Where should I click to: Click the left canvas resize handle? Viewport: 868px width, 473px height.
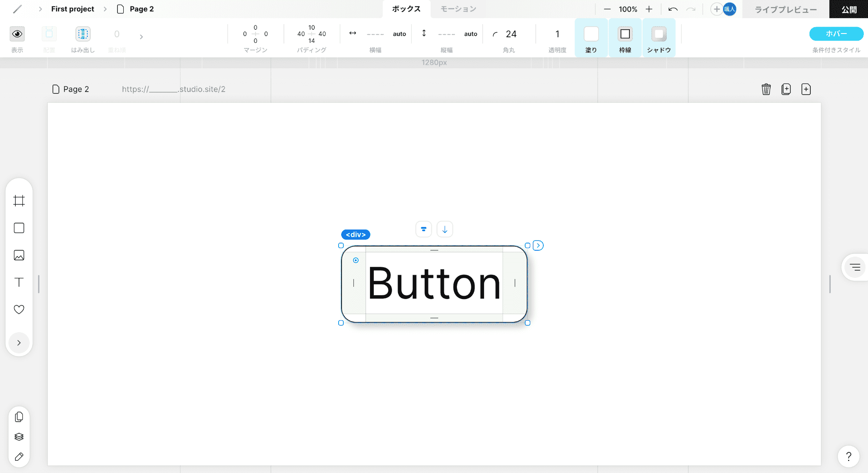point(39,284)
